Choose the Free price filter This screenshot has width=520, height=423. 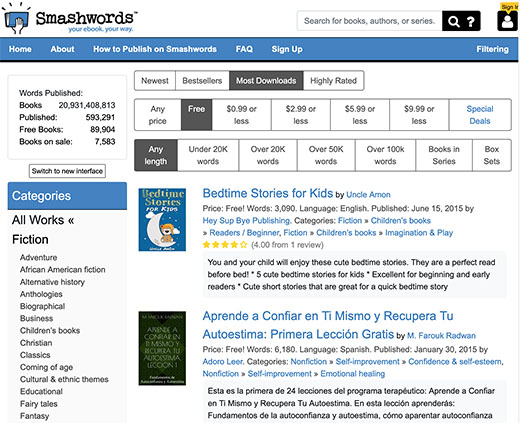[x=196, y=115]
